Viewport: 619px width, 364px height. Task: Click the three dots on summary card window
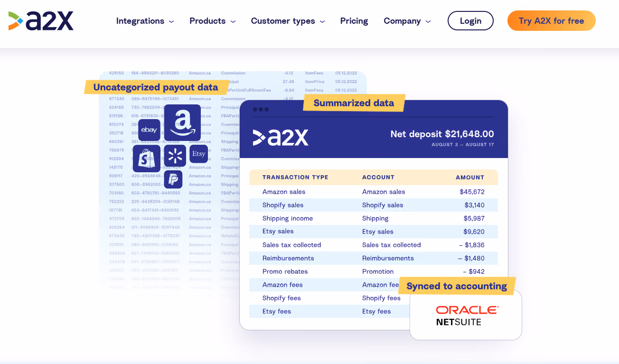(261, 109)
